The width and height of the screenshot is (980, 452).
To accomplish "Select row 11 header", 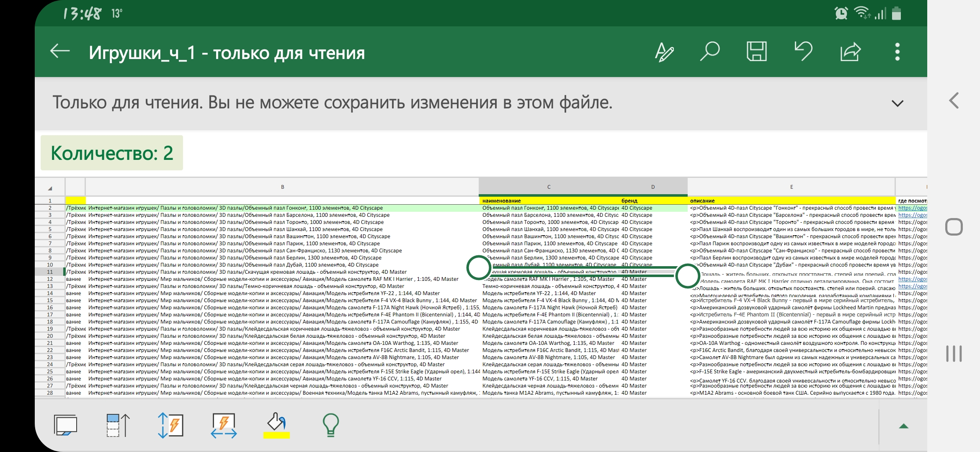I will click(x=50, y=272).
